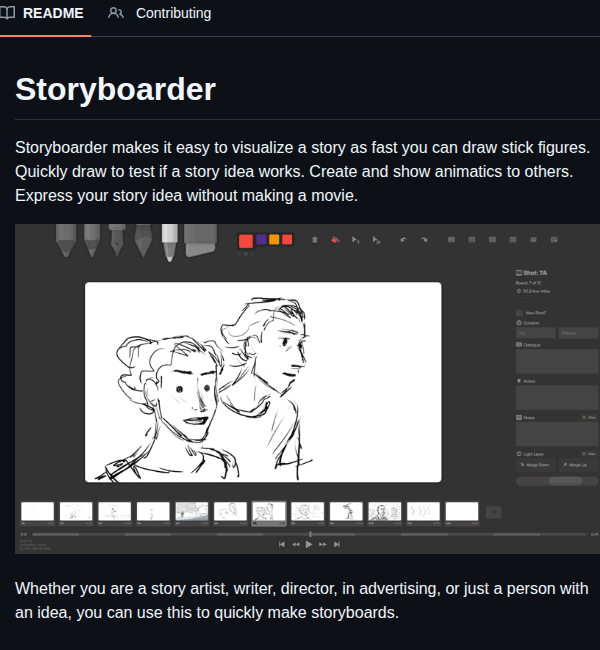
Task: Select the fountain pen tool
Action: click(x=117, y=240)
